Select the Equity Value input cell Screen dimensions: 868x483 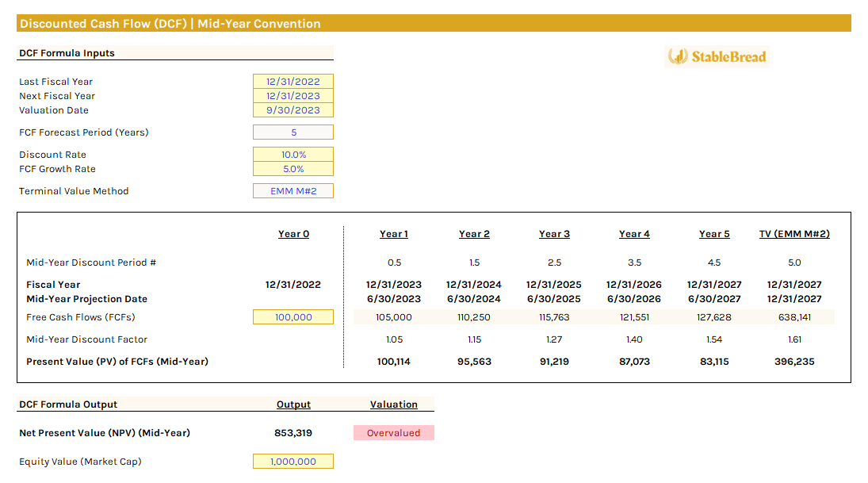click(x=293, y=461)
